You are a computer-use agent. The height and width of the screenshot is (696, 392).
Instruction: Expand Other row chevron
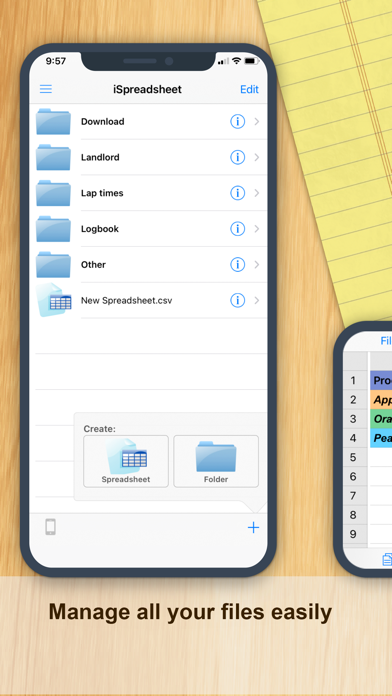point(257,265)
